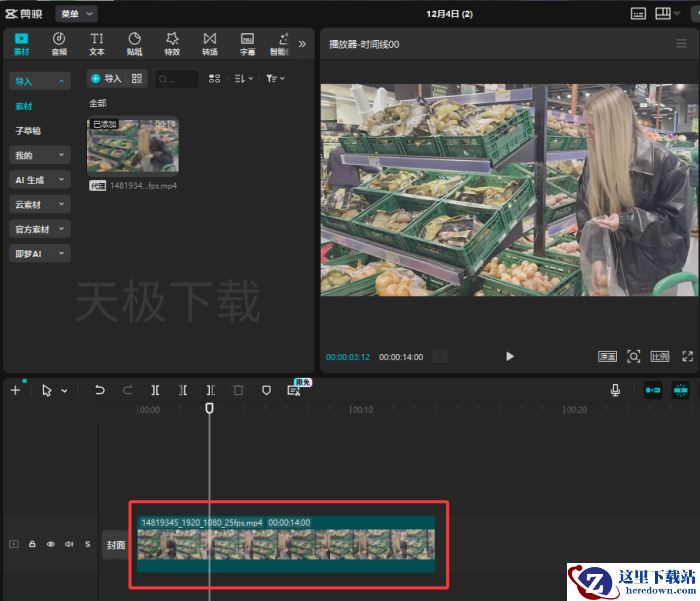The width and height of the screenshot is (700, 601).
Task: Select the imported video thumbnail
Action: pos(133,145)
